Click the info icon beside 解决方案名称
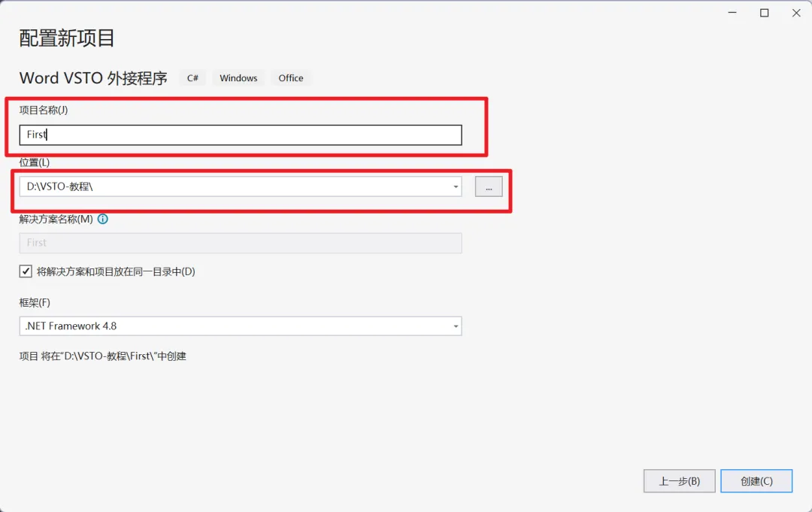Screen dimensions: 812x512 103,219
